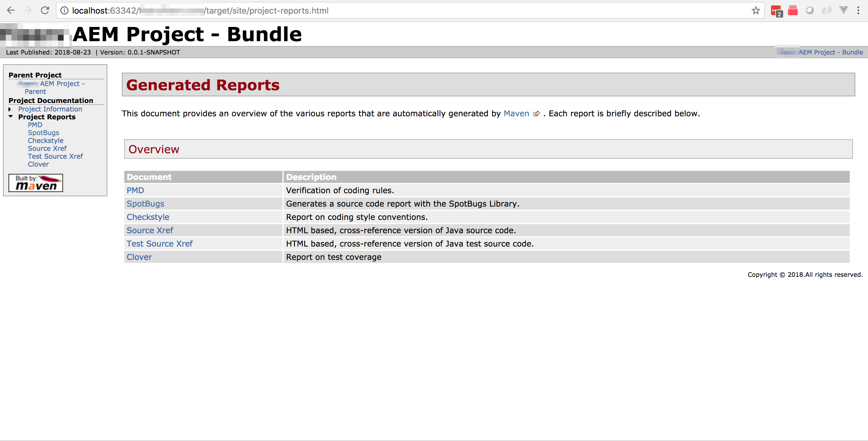Click the external link icon beside Maven
This screenshot has width=868, height=441.
536,114
